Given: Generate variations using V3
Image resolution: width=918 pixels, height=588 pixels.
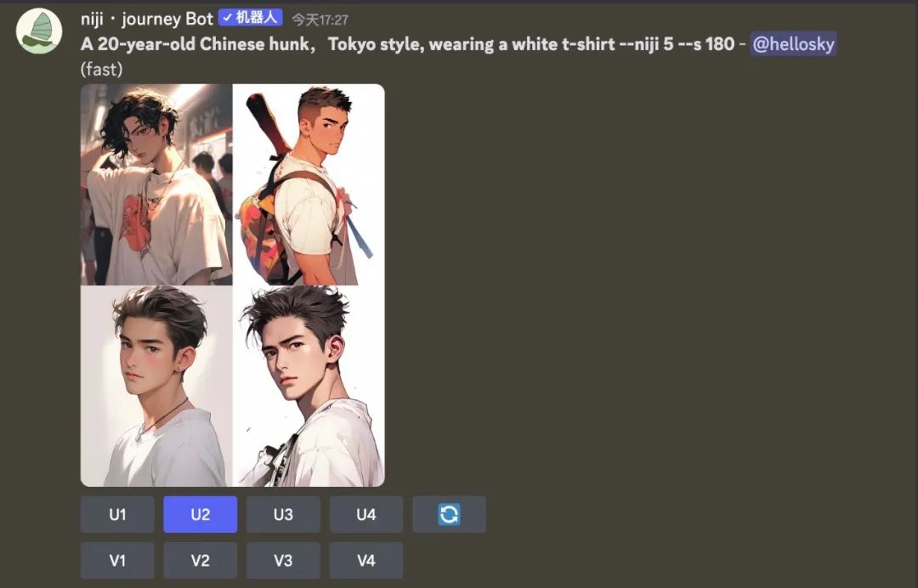Looking at the screenshot, I should [283, 560].
